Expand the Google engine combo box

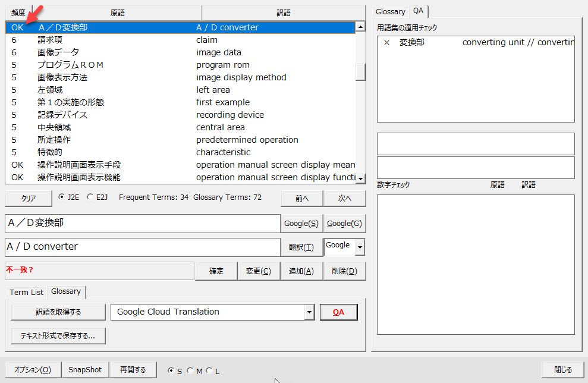pos(360,247)
